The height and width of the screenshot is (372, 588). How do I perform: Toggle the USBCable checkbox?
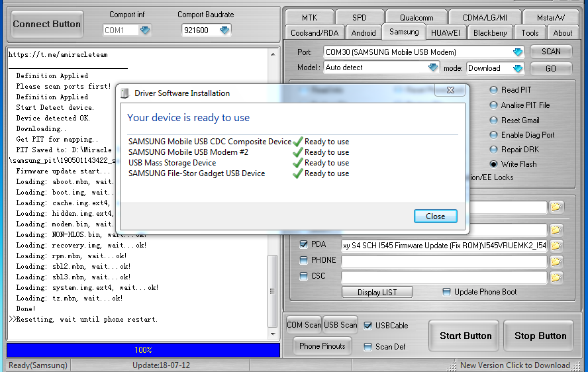click(x=368, y=326)
